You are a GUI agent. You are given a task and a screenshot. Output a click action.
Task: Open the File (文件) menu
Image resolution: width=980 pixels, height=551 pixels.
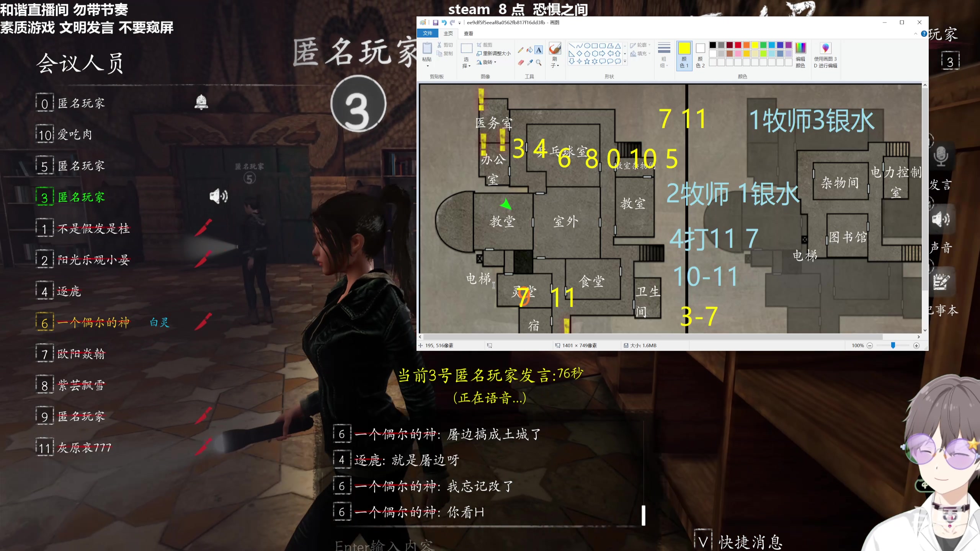428,34
